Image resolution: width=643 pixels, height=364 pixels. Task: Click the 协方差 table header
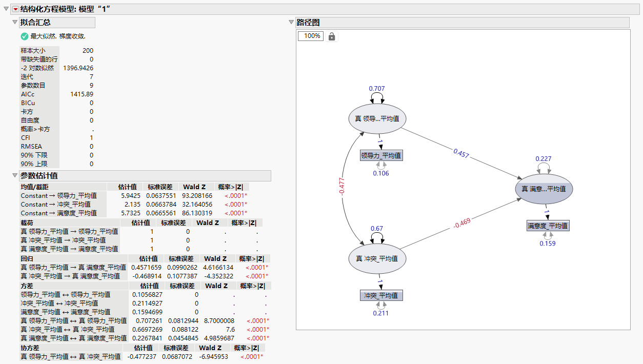pos(31,348)
